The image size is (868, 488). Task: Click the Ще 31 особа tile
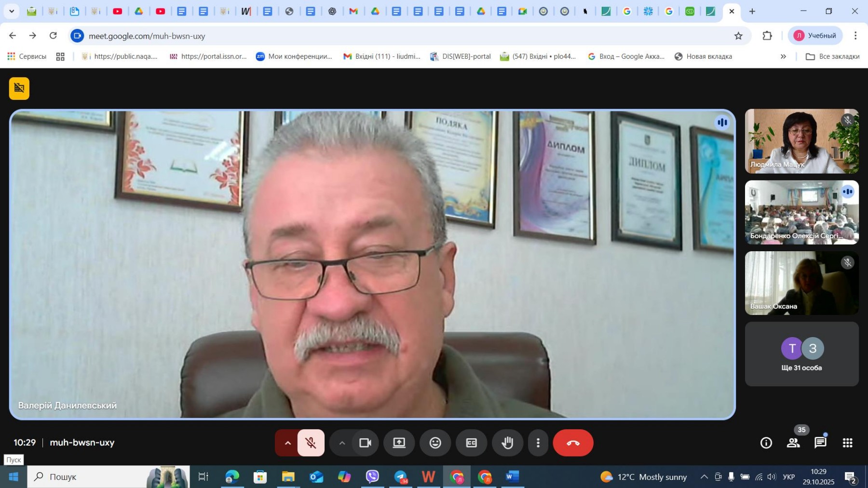pyautogui.click(x=801, y=354)
